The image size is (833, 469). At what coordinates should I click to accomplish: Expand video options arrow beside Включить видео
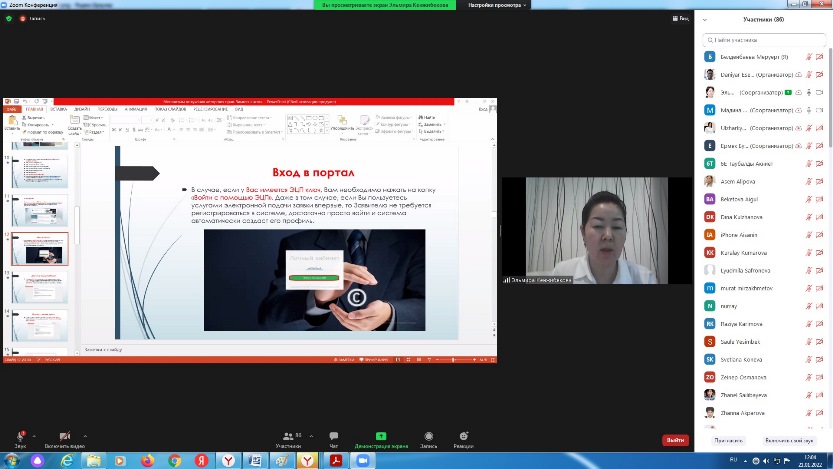(x=85, y=435)
